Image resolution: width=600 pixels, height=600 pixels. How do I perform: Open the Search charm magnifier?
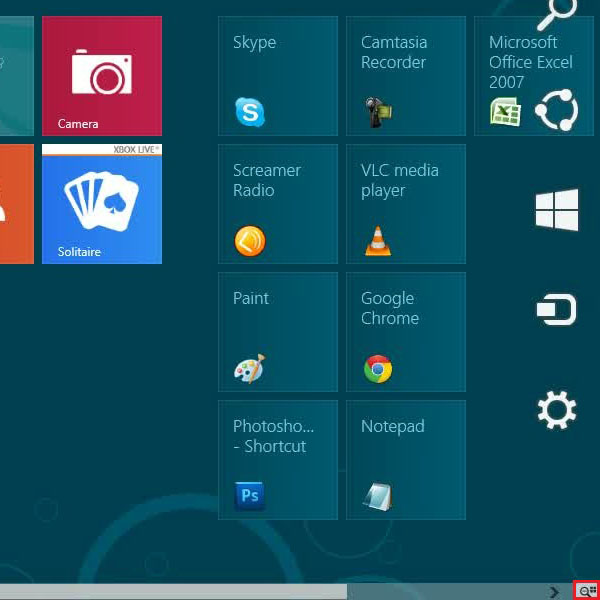click(557, 13)
